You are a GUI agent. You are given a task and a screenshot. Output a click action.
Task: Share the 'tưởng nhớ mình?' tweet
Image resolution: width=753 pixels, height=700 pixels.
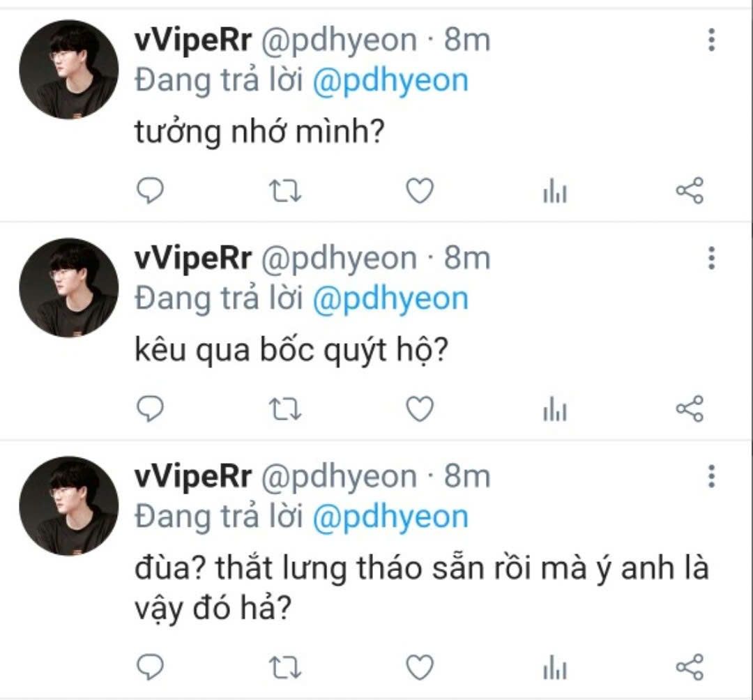[x=690, y=190]
